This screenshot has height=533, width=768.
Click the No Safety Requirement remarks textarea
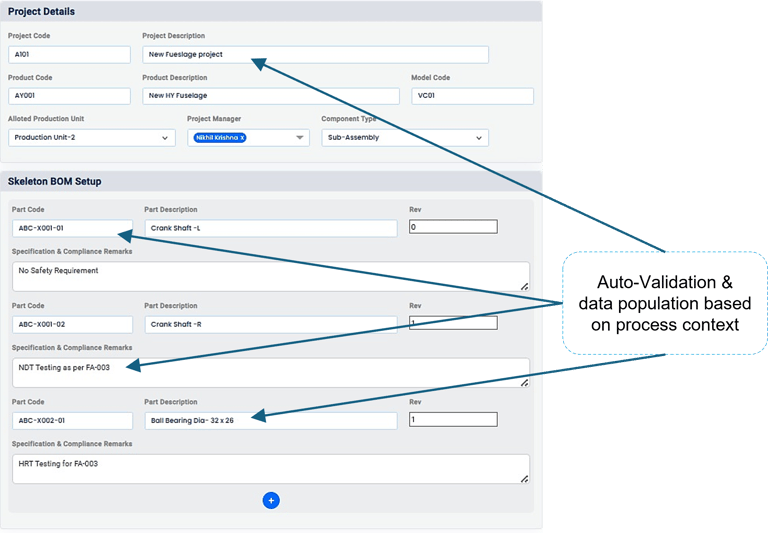click(271, 276)
